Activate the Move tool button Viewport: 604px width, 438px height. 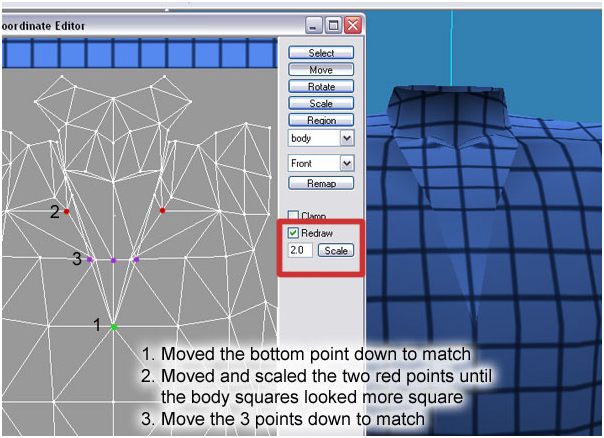click(x=321, y=70)
